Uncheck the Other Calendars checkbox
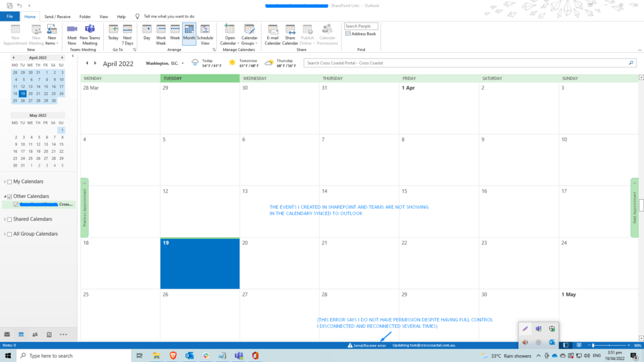Viewport: 644px width, 362px height. [x=9, y=197]
